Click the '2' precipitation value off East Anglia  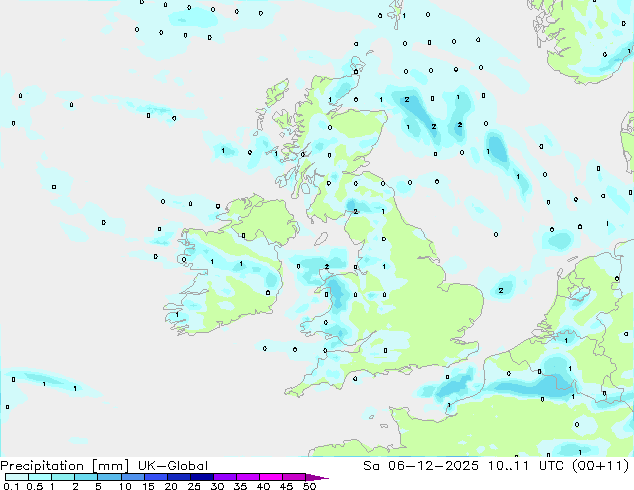[x=501, y=291]
